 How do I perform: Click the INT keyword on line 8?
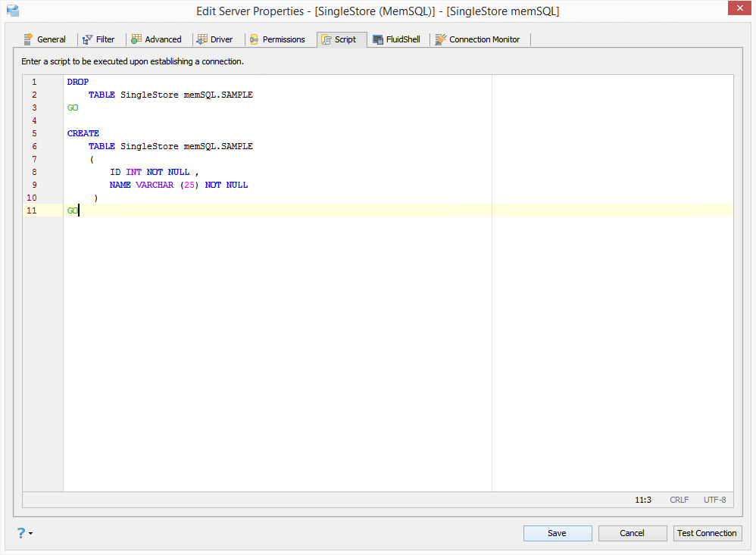click(133, 172)
